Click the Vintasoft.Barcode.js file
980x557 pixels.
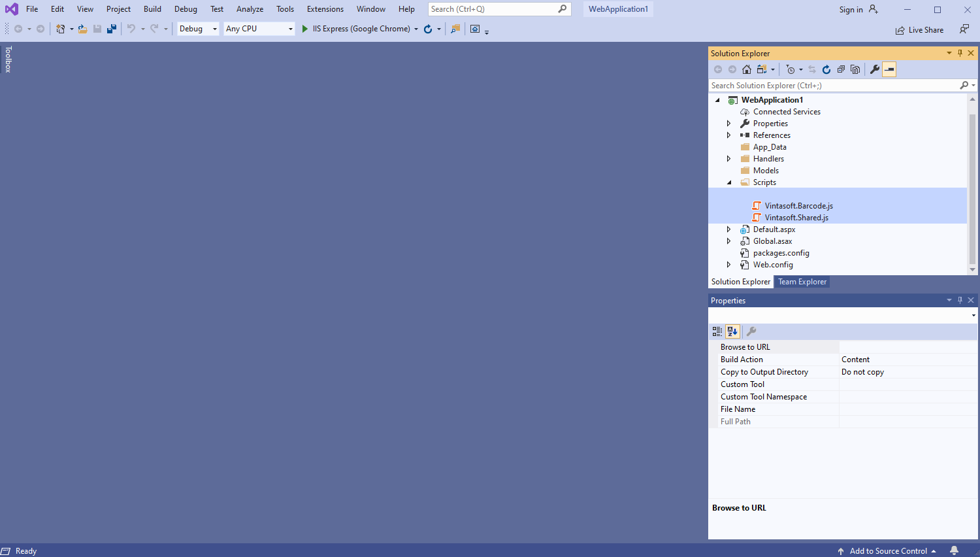[798, 206]
